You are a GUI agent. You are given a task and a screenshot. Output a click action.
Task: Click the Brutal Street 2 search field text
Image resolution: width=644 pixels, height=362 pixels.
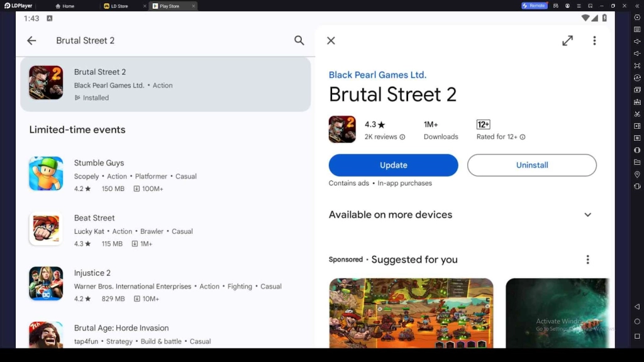click(x=86, y=40)
